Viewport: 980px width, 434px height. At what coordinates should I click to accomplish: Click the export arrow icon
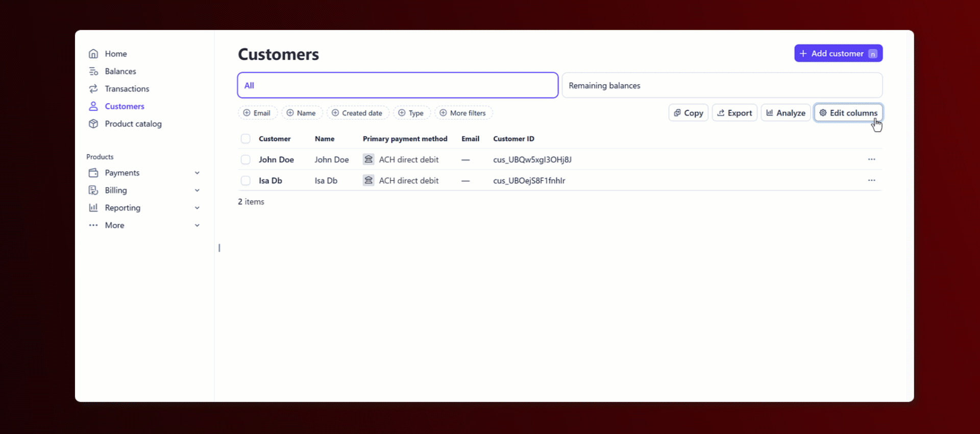(x=721, y=113)
